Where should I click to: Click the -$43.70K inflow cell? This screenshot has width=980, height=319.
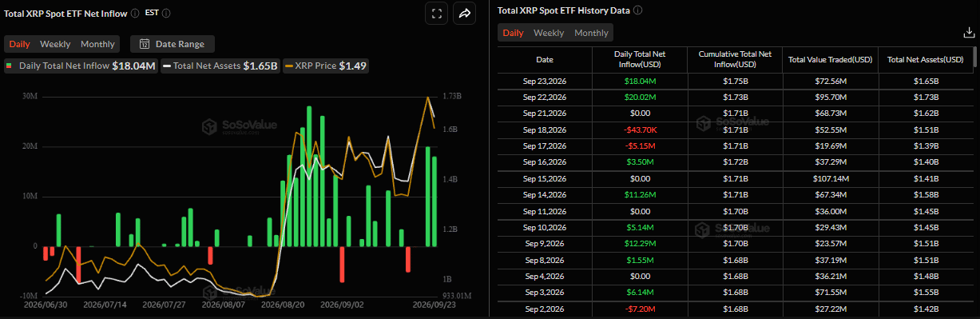coord(639,130)
